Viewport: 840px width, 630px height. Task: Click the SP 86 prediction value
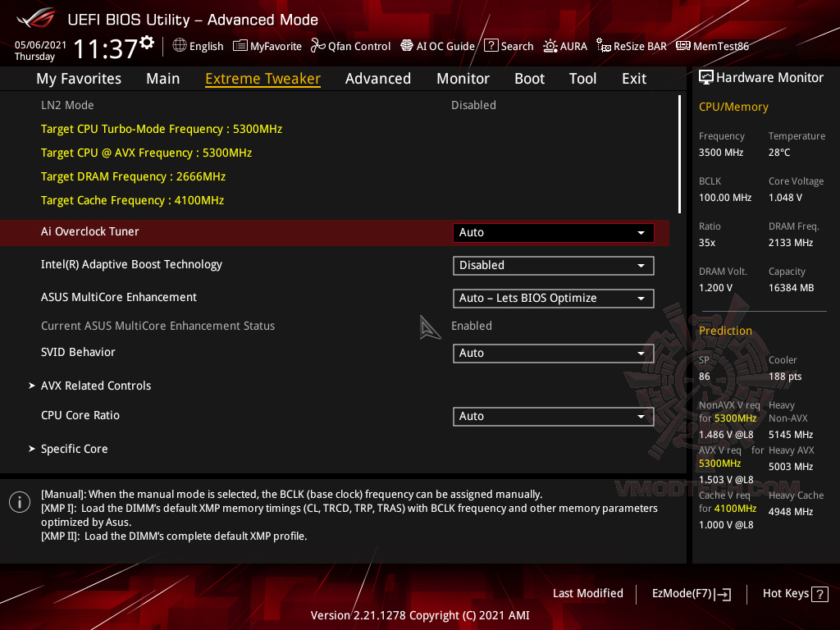(704, 376)
